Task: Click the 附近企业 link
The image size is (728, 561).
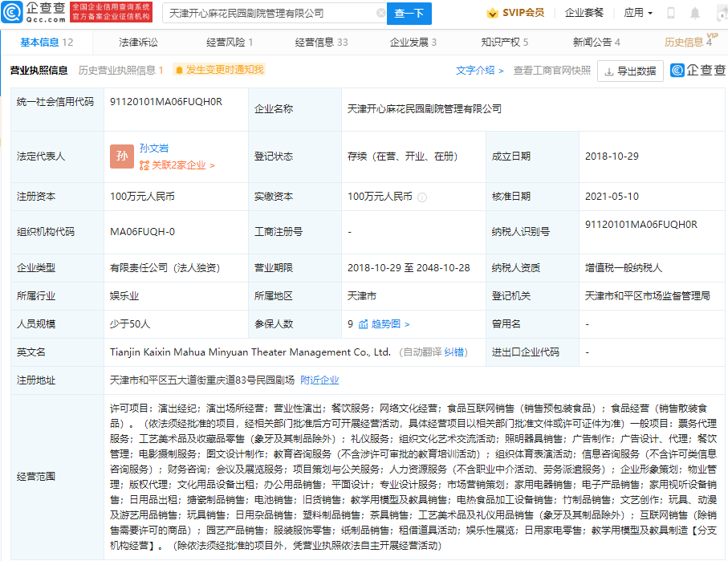Action: click(x=319, y=380)
